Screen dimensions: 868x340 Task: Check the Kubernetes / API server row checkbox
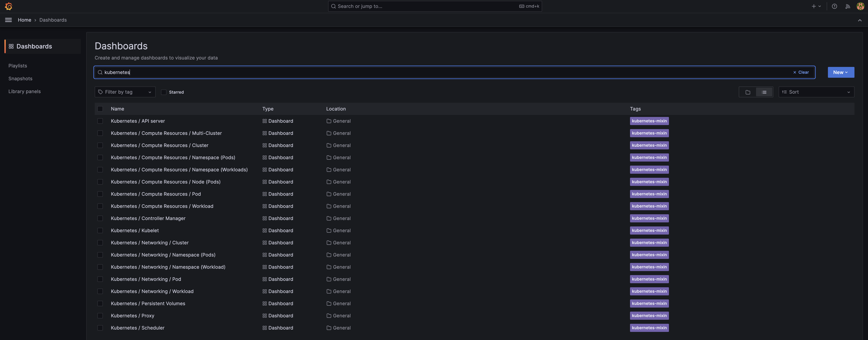(100, 121)
